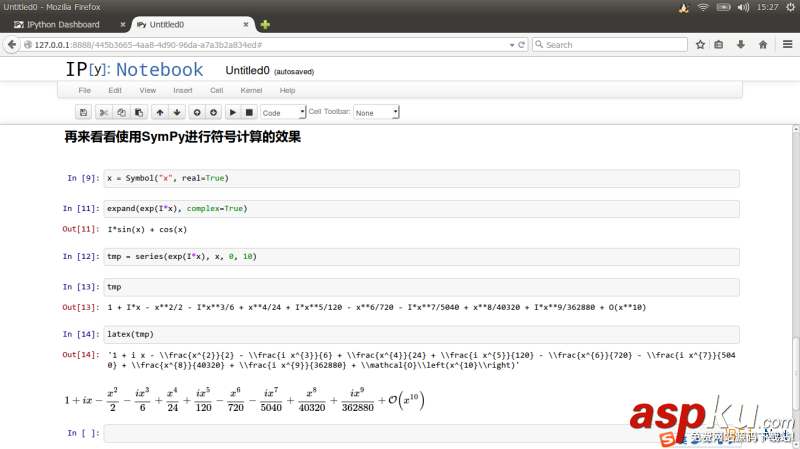The width and height of the screenshot is (800, 449).
Task: Click output text I*sin(x) + cos(x)
Action: (x=147, y=230)
